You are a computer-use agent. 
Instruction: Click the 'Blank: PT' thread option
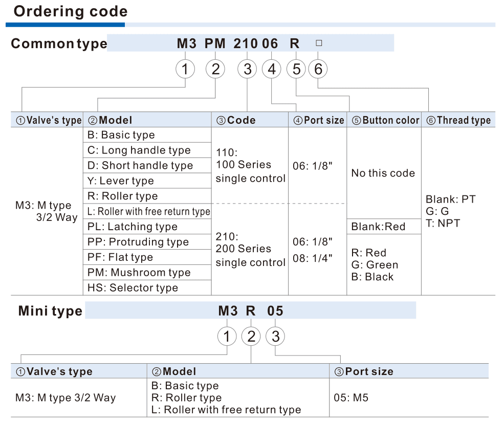pos(451,199)
